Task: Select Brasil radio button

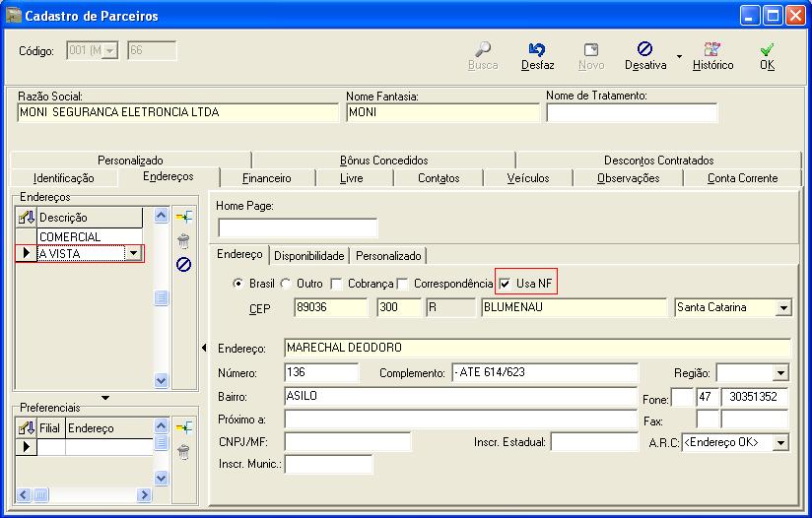Action: 237,283
